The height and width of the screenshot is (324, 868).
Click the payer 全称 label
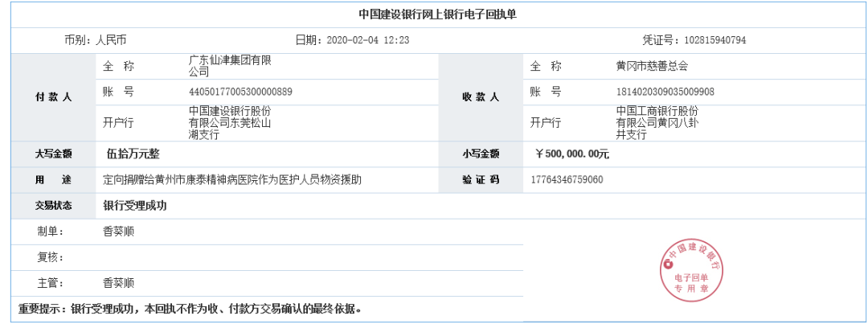[x=118, y=67]
